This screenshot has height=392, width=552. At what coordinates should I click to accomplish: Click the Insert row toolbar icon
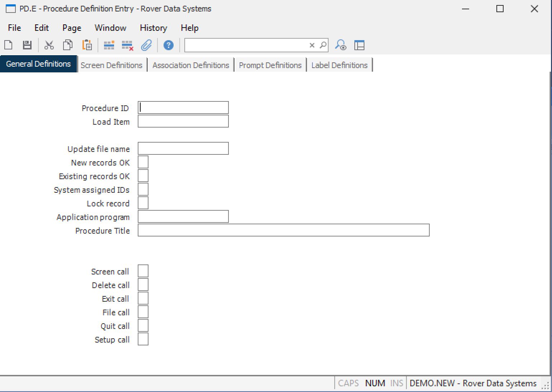109,45
